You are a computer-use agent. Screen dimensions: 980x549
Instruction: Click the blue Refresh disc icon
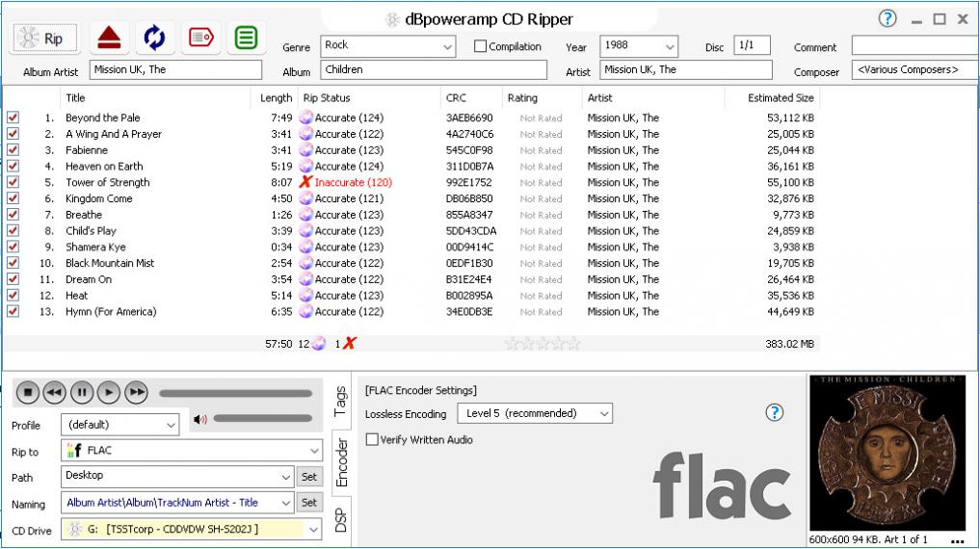pos(154,38)
